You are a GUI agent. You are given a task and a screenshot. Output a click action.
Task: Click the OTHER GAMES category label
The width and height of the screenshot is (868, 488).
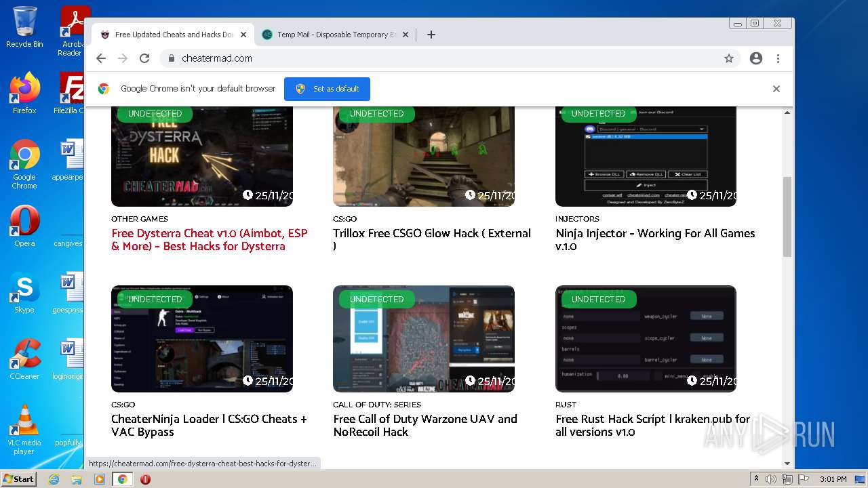pos(140,219)
